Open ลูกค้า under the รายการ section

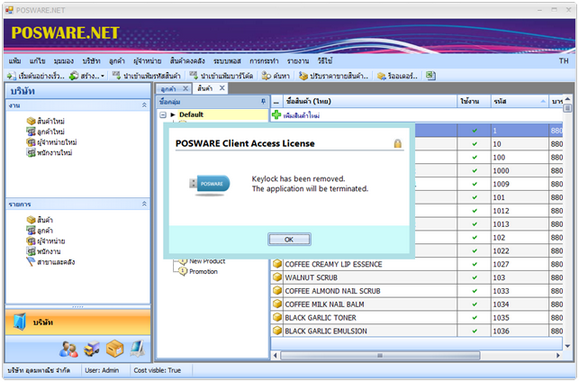40,230
